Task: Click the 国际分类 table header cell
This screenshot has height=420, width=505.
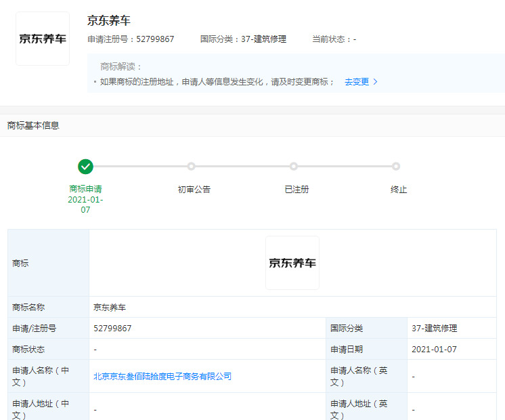Action: click(366, 328)
